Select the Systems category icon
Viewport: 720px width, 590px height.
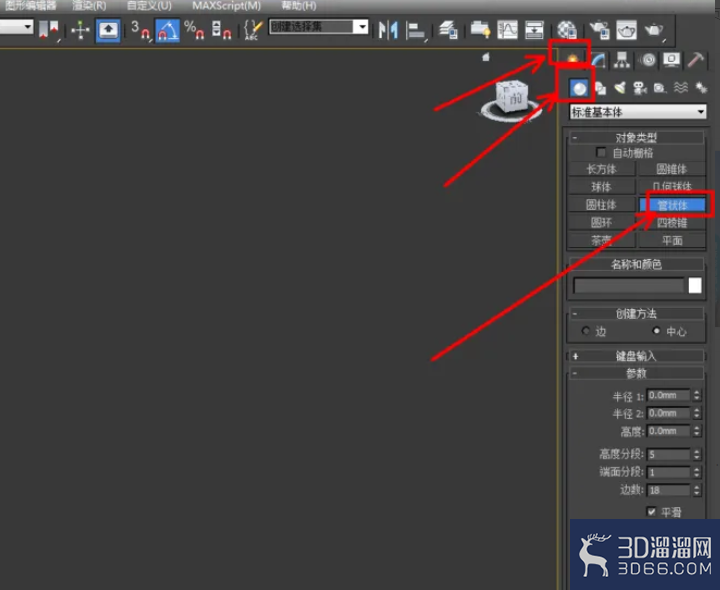click(701, 88)
